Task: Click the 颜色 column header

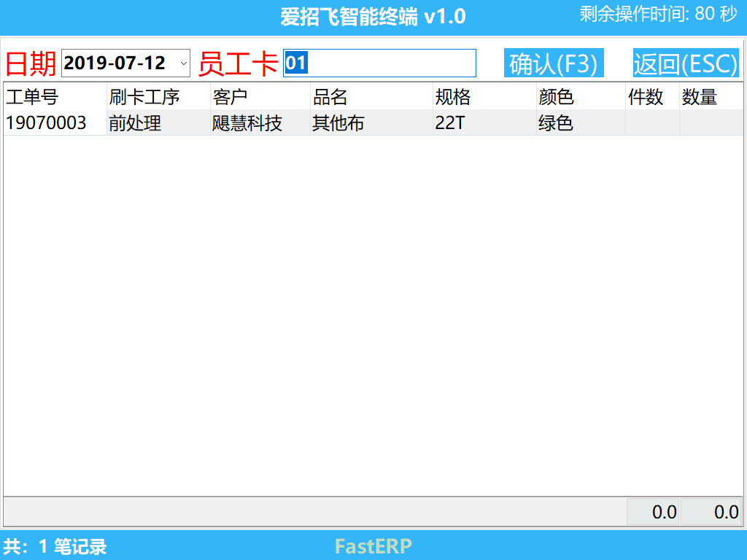Action: tap(581, 97)
